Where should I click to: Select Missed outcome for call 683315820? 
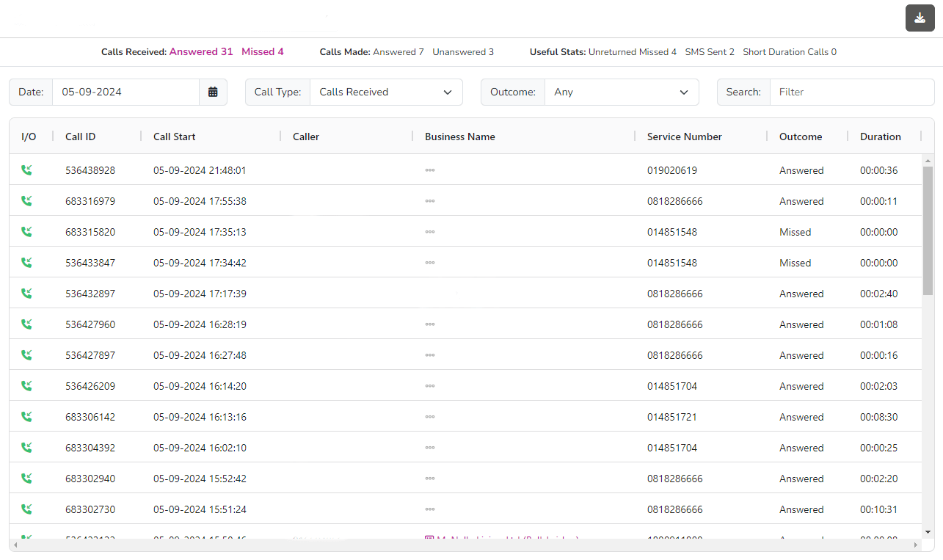click(x=795, y=232)
